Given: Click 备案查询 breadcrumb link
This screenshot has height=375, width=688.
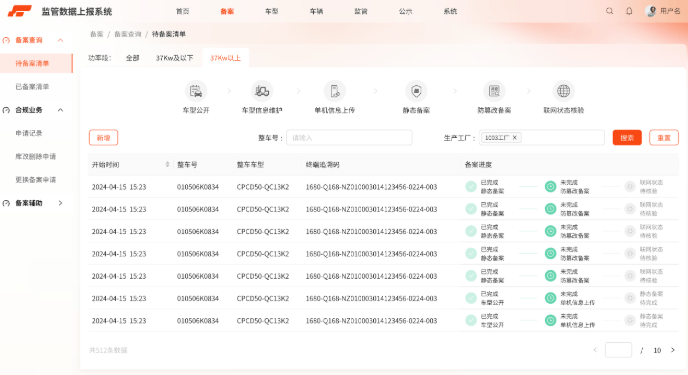Looking at the screenshot, I should (128, 34).
